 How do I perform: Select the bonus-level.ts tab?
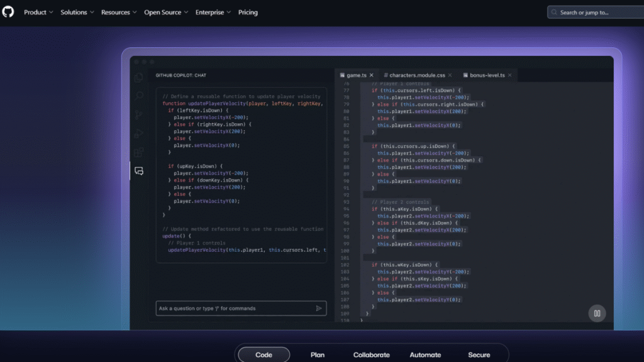487,74
